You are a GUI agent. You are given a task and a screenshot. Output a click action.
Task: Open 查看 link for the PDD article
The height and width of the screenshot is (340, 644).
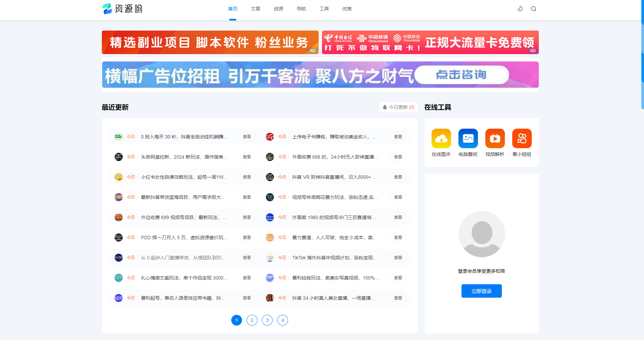click(247, 237)
